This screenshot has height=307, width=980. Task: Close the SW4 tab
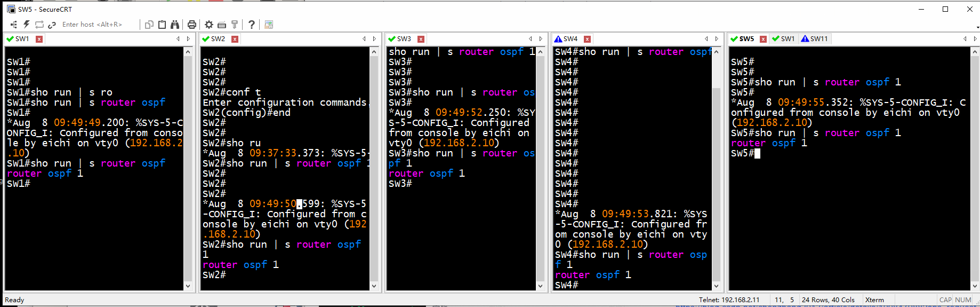click(587, 39)
